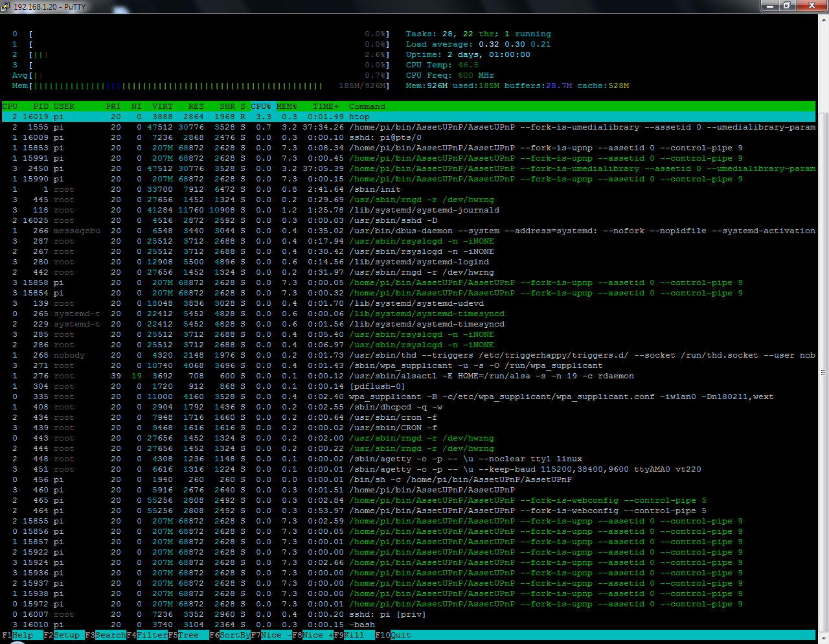Select the /usr/sbin/sshd -D row
Image resolution: width=829 pixels, height=644 pixels.
tap(409, 220)
